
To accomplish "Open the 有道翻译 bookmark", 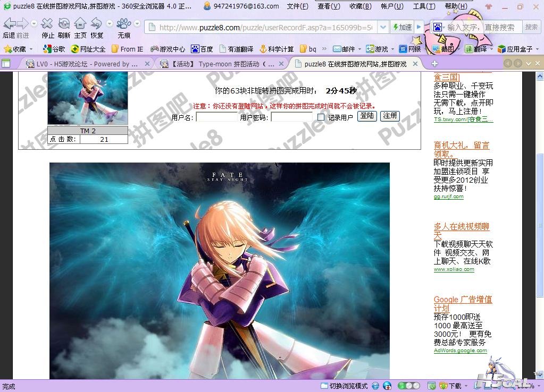I will click(x=236, y=49).
